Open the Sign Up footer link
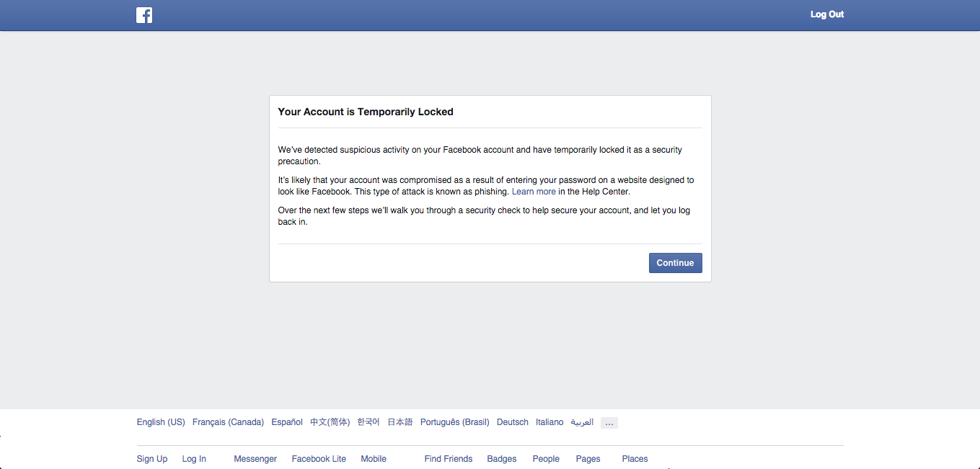 click(x=152, y=459)
